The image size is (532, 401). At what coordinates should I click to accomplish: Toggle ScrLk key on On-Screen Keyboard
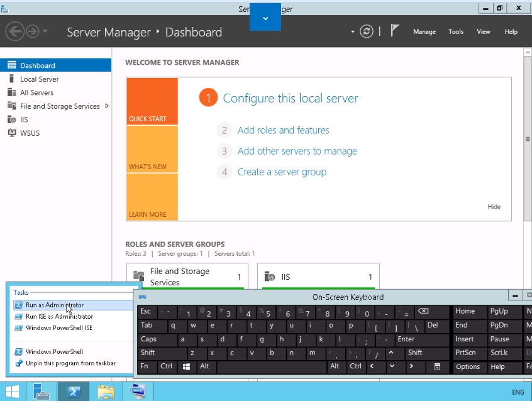point(499,353)
